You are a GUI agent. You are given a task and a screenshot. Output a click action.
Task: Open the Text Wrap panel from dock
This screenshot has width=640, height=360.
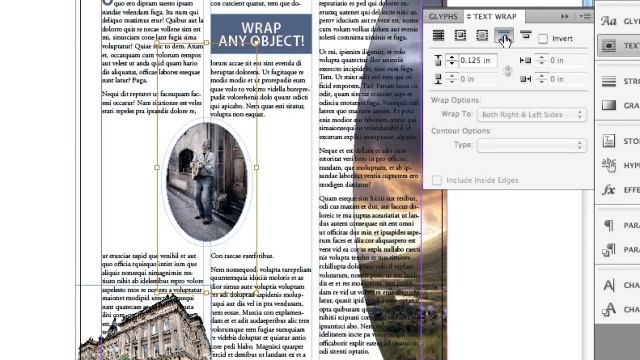(x=618, y=45)
